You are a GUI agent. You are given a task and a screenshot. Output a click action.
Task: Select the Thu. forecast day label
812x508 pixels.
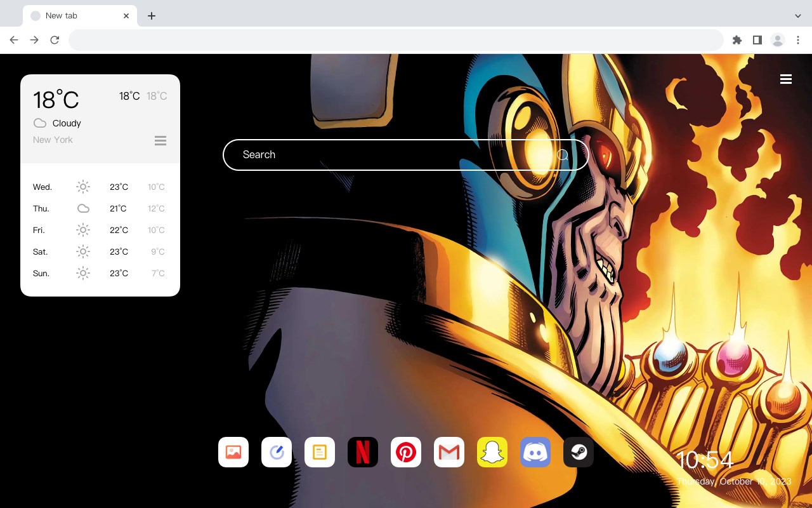pos(41,208)
